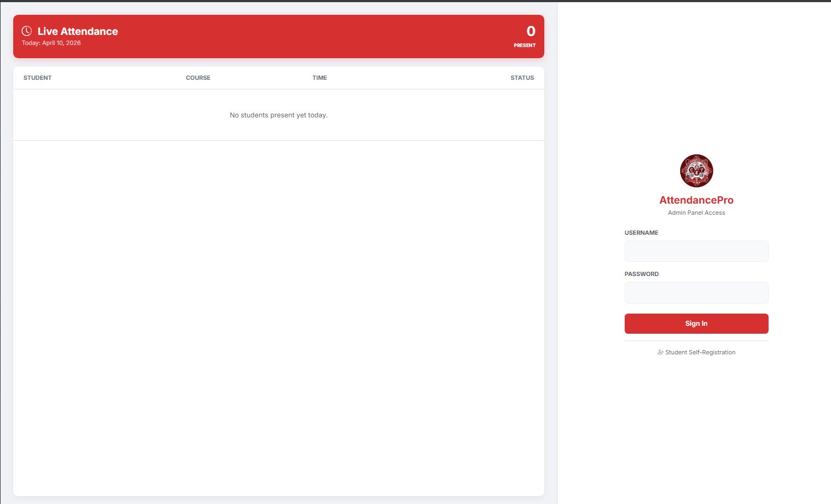Click the STUDENT column header

[38, 78]
